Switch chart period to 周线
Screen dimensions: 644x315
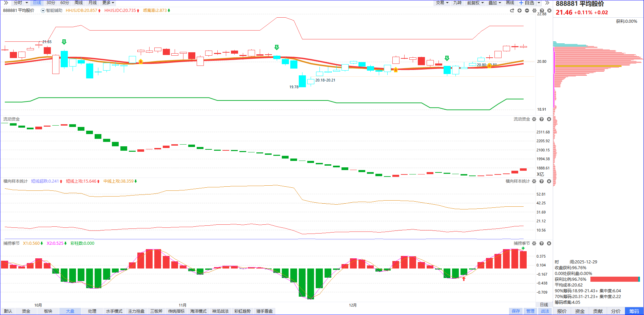point(78,3)
